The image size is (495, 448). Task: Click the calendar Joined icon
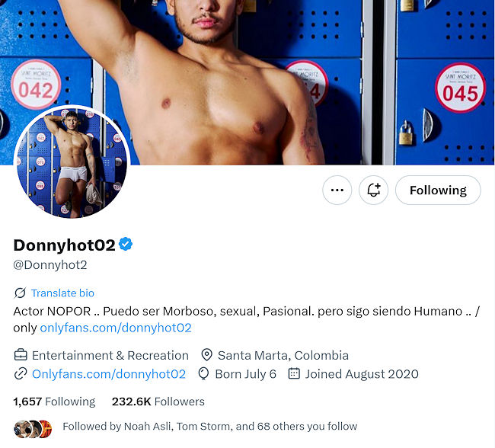[294, 373]
